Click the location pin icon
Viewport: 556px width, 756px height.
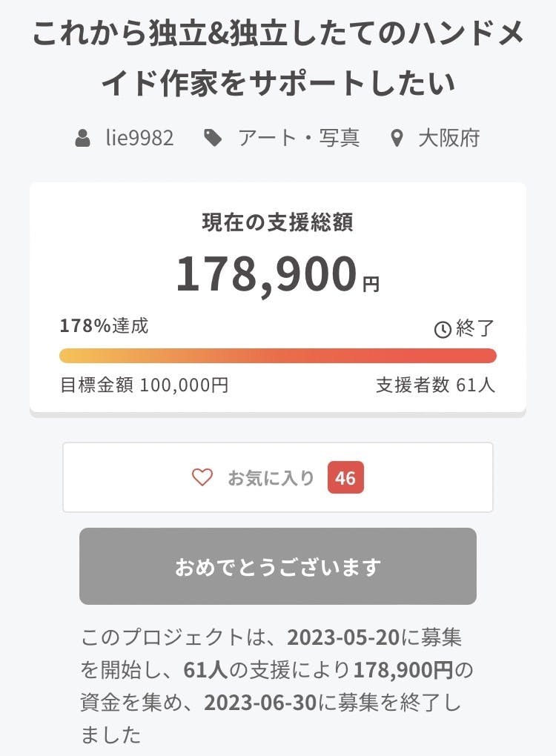coord(397,138)
